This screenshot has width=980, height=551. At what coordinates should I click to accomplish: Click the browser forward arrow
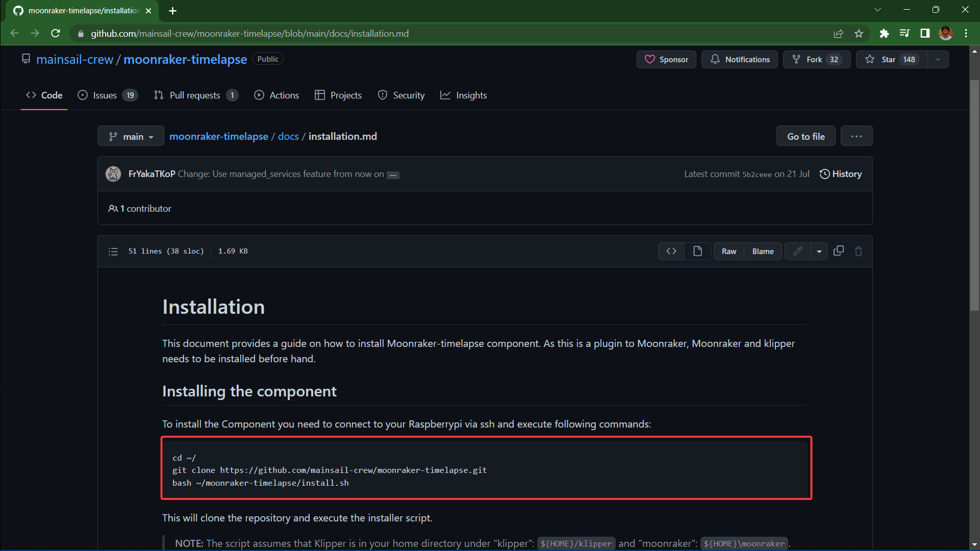pyautogui.click(x=35, y=33)
